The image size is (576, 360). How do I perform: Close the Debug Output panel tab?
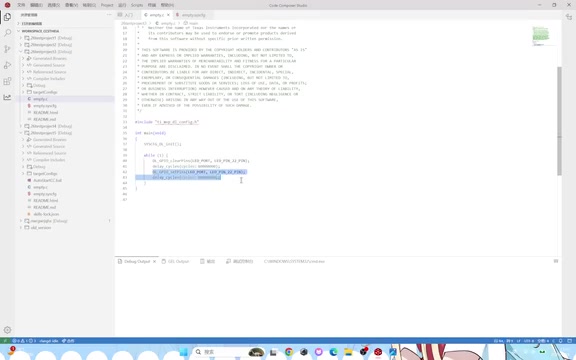coord(154,262)
